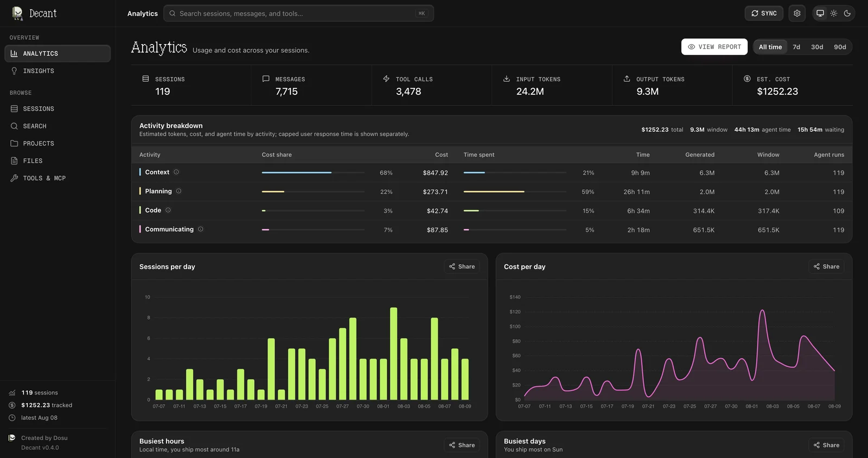This screenshot has height=458, width=868.
Task: Select the 30d time range
Action: pos(817,47)
